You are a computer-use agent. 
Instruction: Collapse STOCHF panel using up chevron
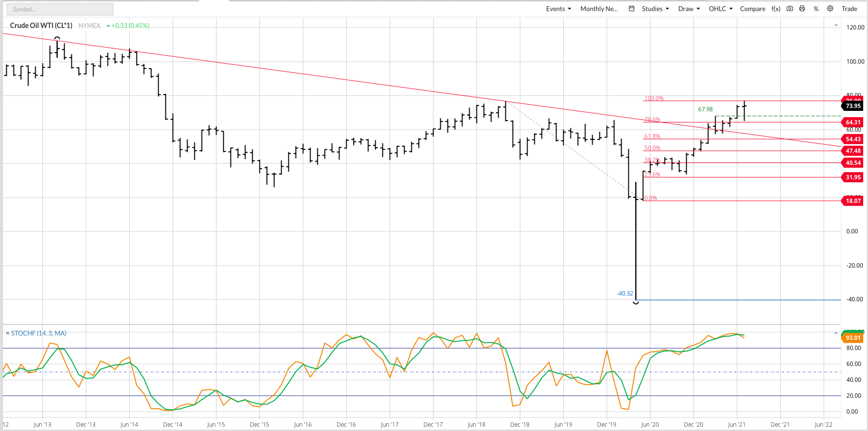[x=836, y=333]
